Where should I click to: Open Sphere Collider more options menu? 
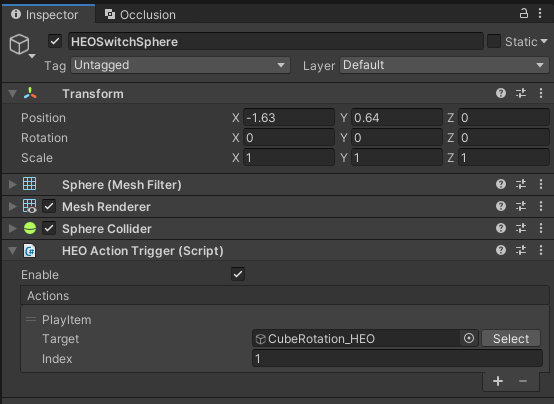[x=541, y=228]
